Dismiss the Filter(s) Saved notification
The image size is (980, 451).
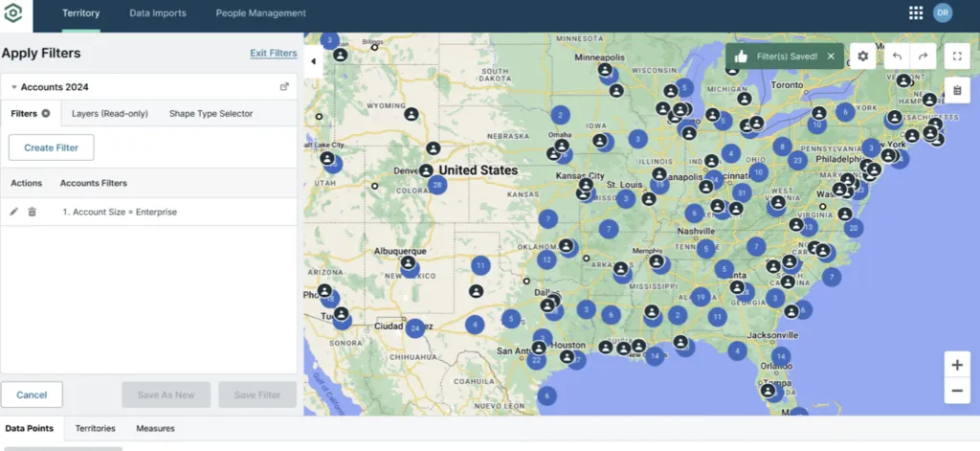(831, 56)
